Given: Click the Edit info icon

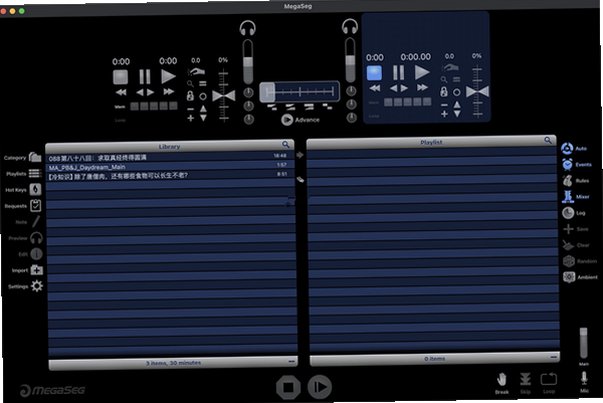Looking at the screenshot, I should [x=36, y=254].
